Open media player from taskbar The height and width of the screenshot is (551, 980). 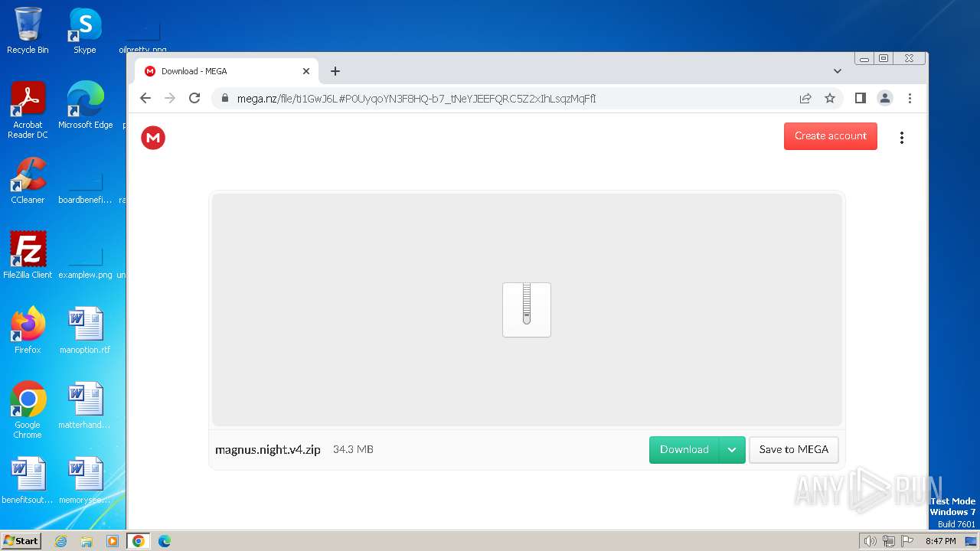[113, 541]
